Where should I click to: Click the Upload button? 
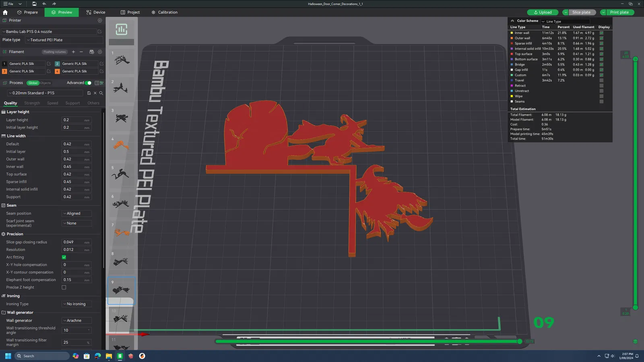coord(543,12)
